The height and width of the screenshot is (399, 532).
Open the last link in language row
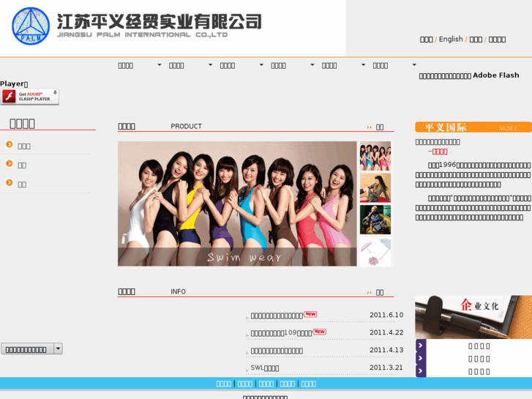[497, 40]
